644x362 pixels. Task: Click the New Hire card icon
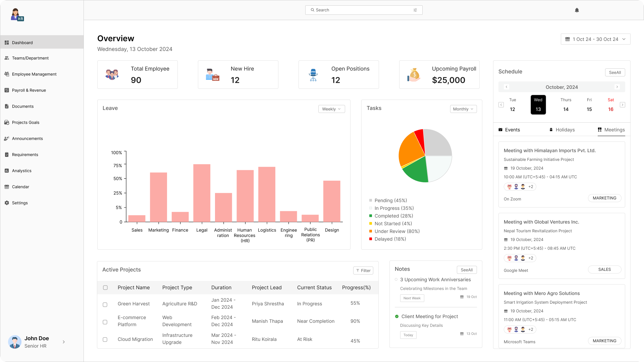[212, 74]
